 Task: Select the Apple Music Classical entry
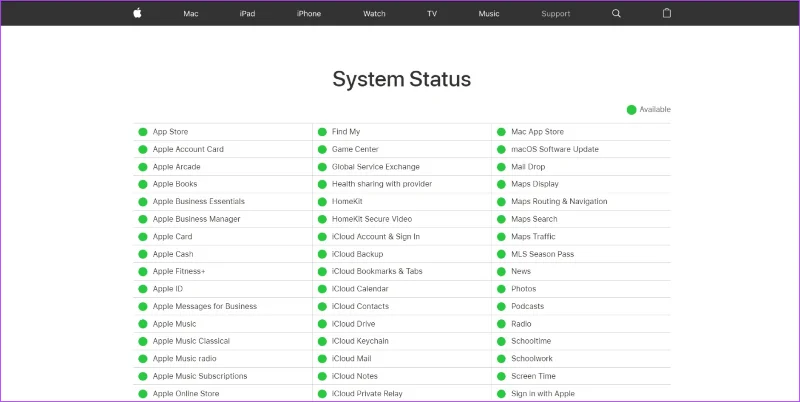[x=191, y=341]
